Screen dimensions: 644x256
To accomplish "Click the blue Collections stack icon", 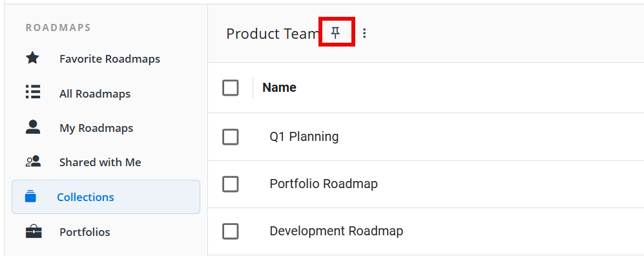I will click(x=30, y=196).
